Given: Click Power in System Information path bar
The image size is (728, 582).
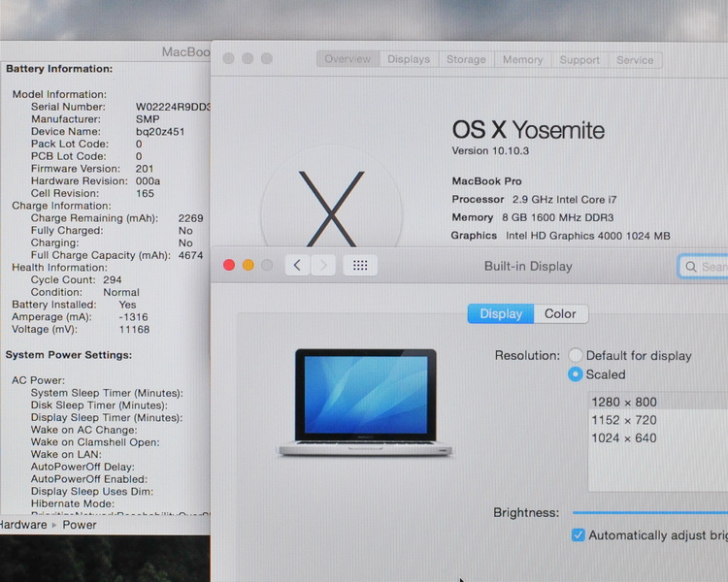Looking at the screenshot, I should 80,525.
